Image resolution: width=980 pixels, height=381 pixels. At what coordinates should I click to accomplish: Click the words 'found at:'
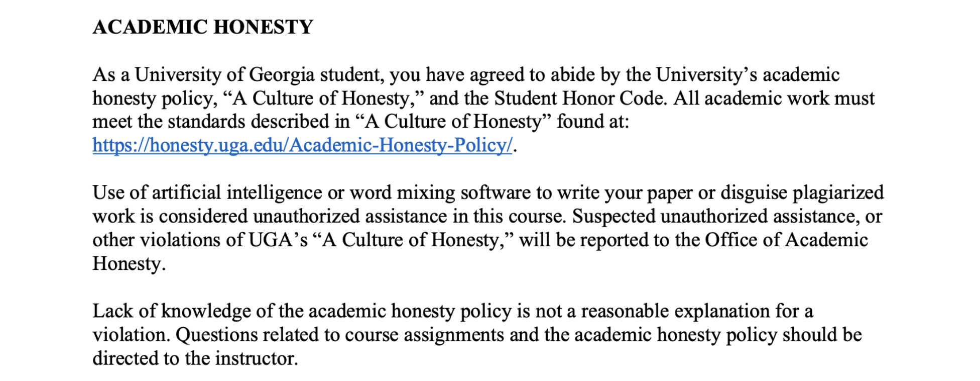coord(592,122)
